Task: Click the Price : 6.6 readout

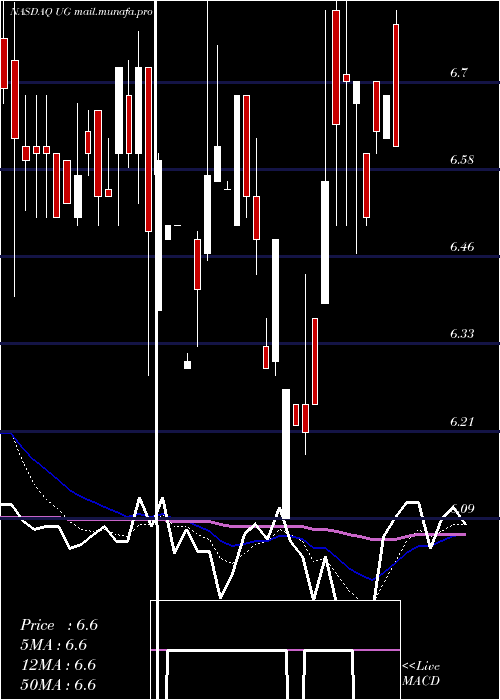Action: click(59, 625)
